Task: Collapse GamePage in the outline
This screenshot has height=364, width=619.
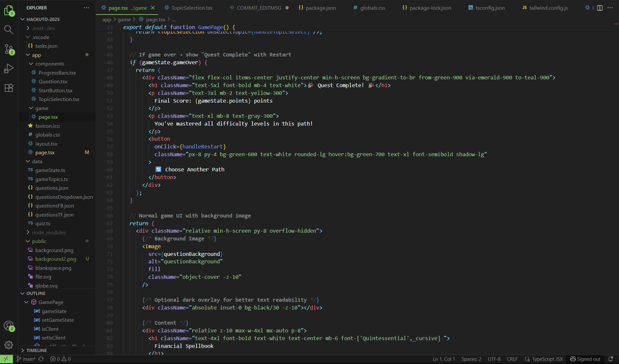Action: tap(26, 302)
